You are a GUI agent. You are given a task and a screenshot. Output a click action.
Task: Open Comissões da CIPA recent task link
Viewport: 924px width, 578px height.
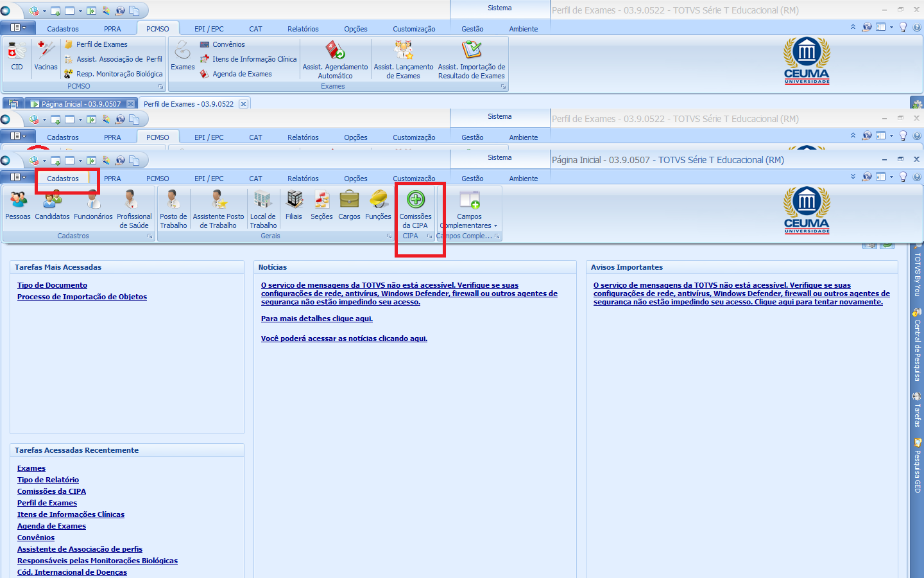[51, 491]
